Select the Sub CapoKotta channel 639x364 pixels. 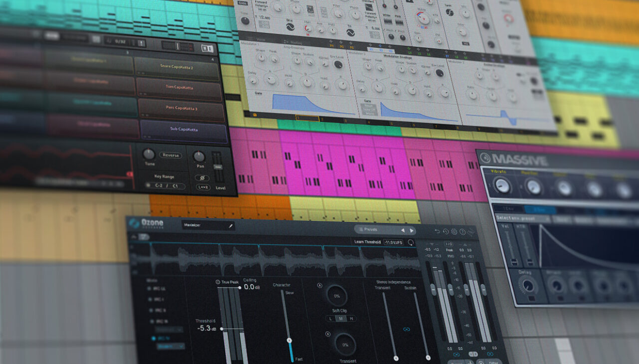tap(184, 129)
